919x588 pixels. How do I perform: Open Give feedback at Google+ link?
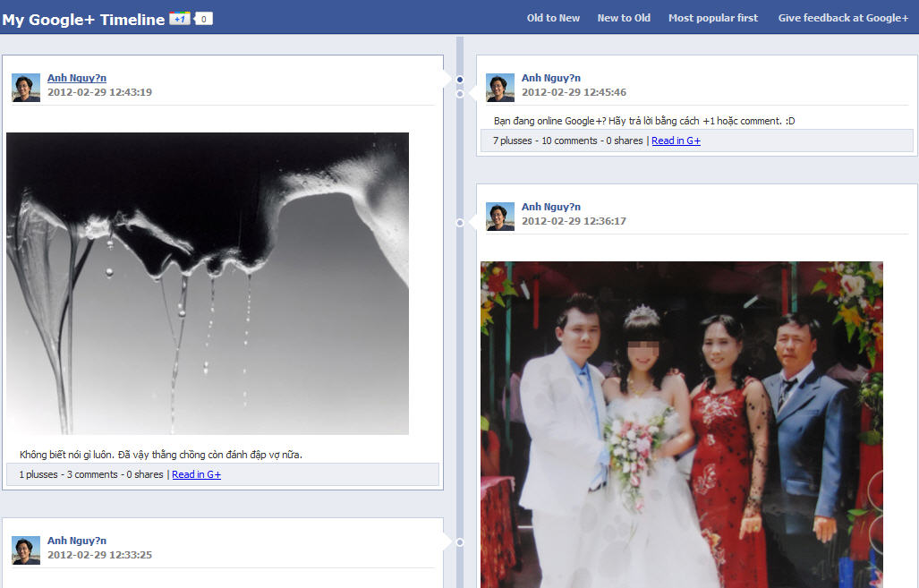pyautogui.click(x=843, y=18)
